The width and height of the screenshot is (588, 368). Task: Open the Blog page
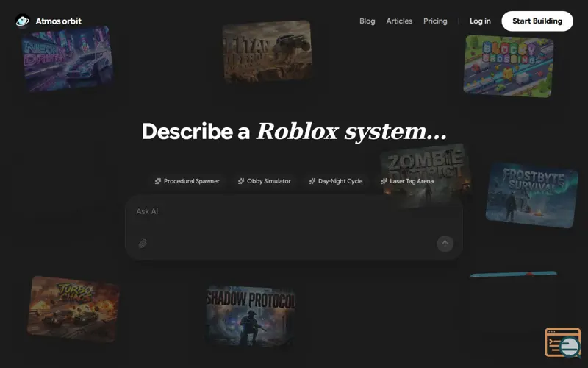pos(367,21)
